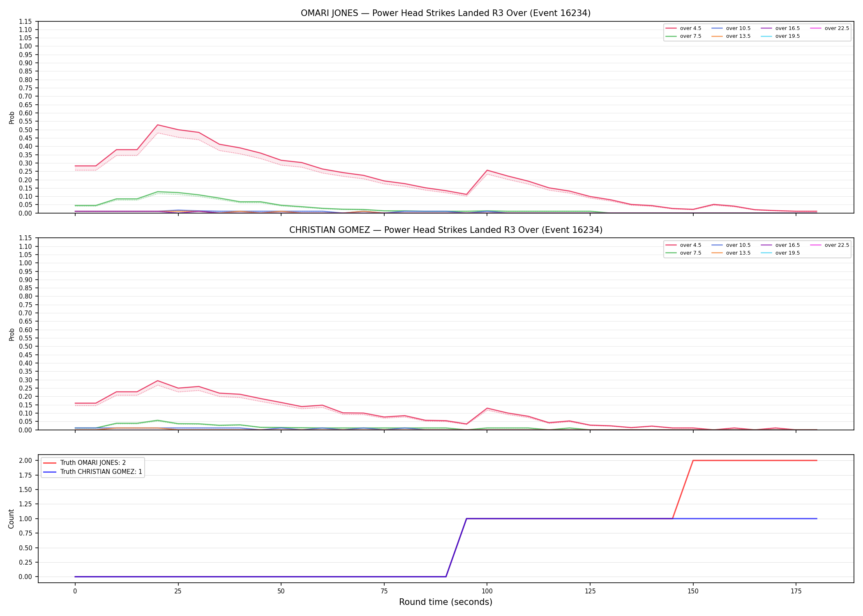Click 'over 19.5' legend entry in Gomez chart
The height and width of the screenshot is (616, 863).
click(x=780, y=253)
